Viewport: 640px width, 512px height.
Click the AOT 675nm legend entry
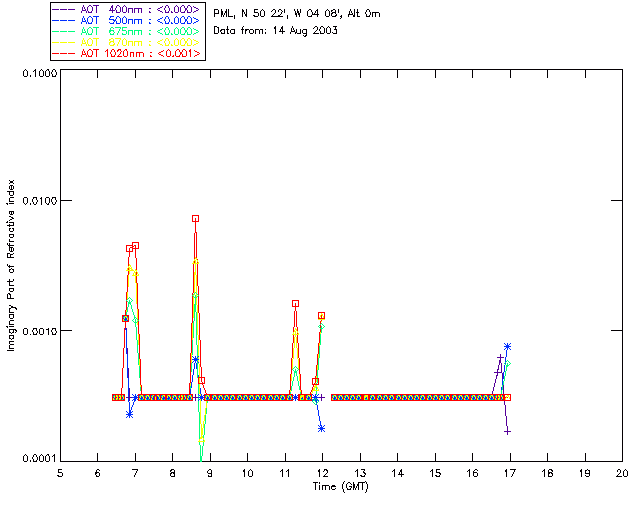coord(127,31)
